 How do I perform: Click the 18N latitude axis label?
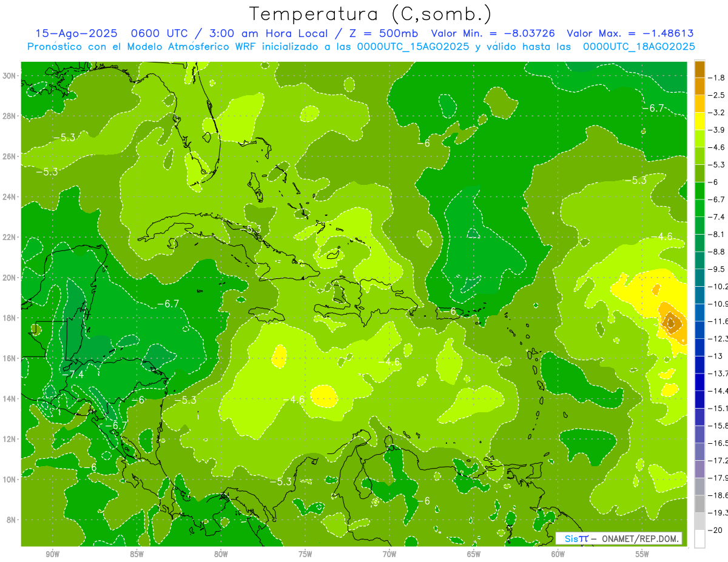[x=10, y=318]
